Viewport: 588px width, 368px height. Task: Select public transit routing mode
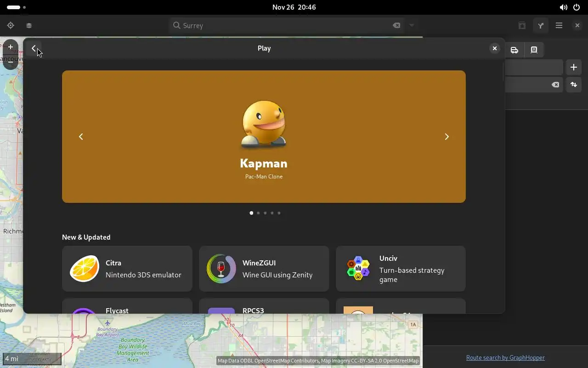534,50
